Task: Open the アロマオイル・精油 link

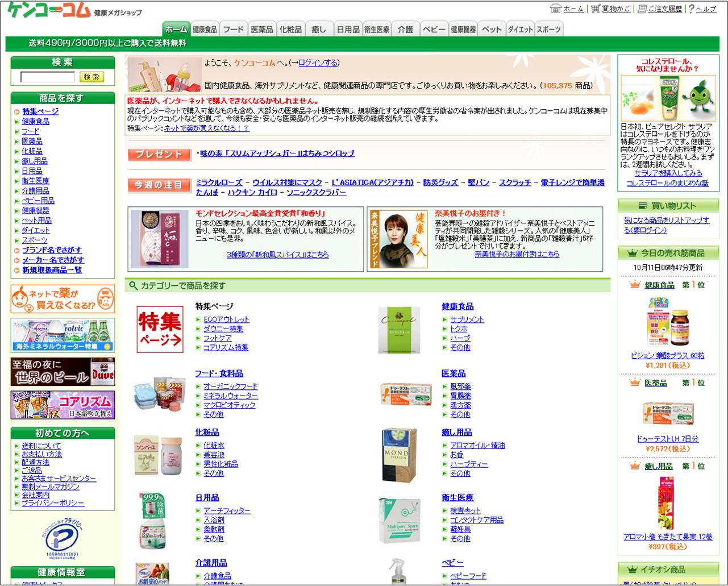Action: [477, 446]
